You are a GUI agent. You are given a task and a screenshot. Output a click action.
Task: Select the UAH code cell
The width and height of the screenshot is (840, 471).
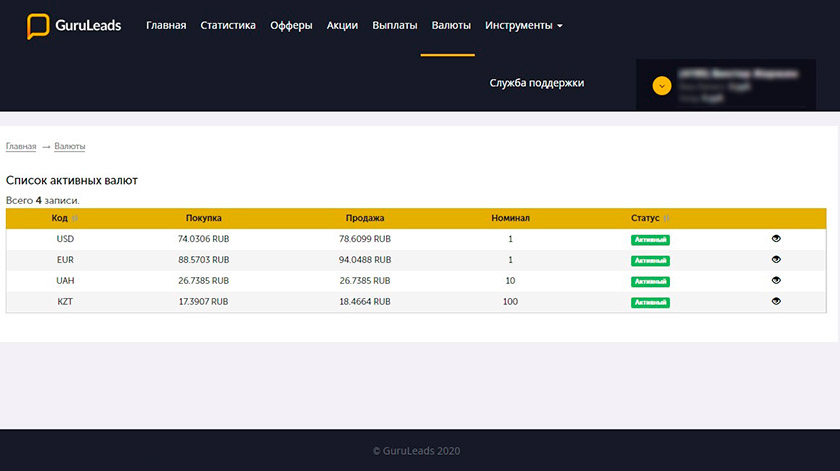coord(65,280)
